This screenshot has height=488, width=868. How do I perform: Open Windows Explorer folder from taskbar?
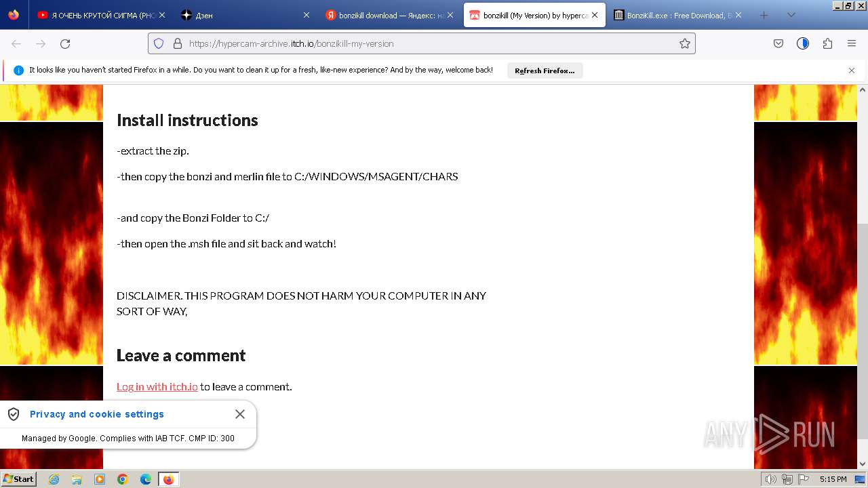point(77,479)
